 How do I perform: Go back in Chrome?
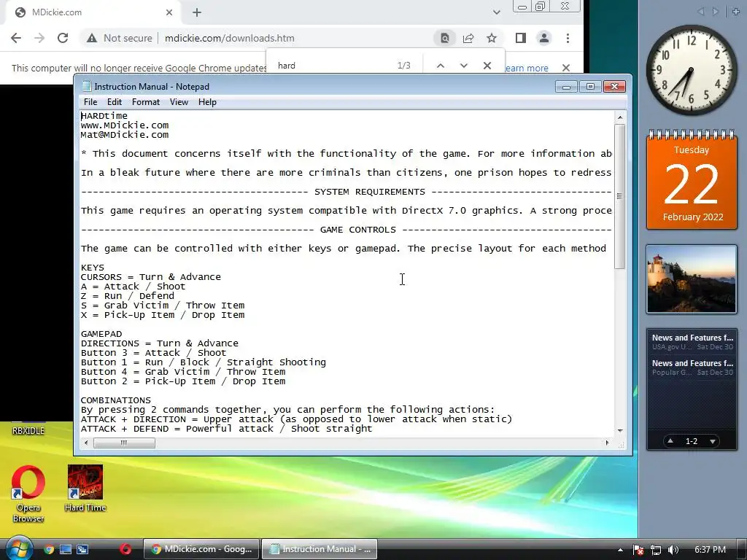(x=16, y=38)
